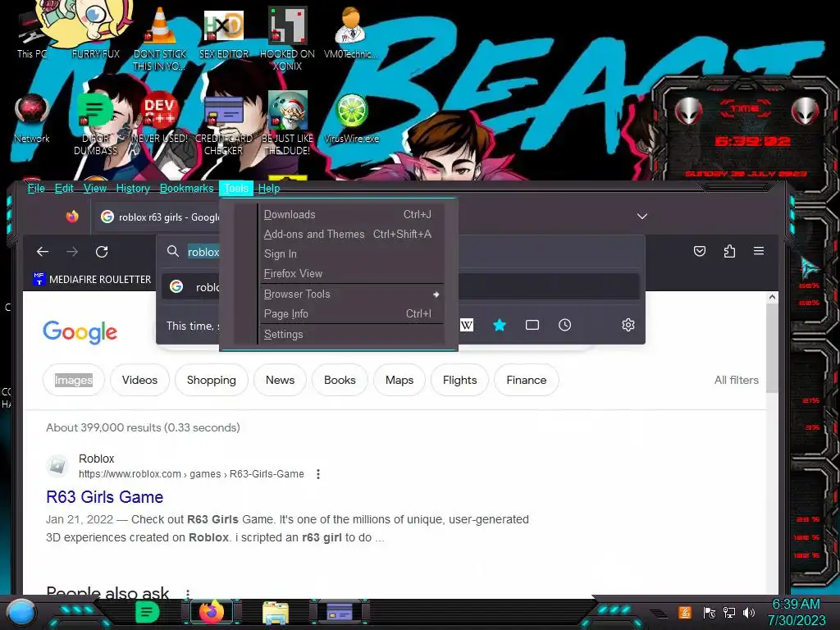Select the VirusWire.exe lime icon
The width and height of the screenshot is (840, 630).
point(351,118)
